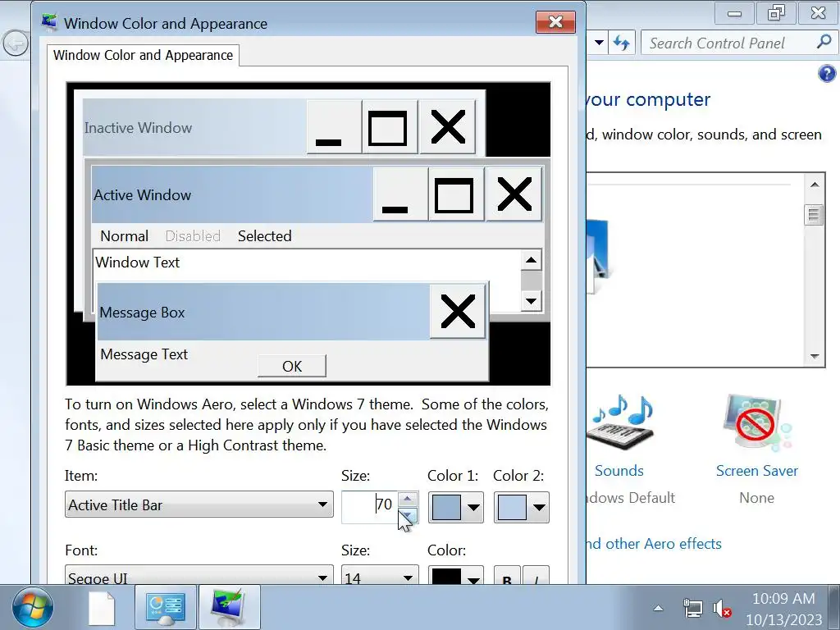Screen dimensions: 840x630
Task: Open the address bar history dropdown arrow
Action: point(599,43)
